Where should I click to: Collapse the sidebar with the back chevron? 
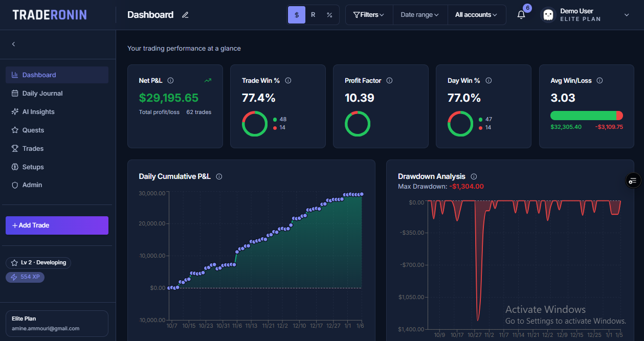(13, 44)
